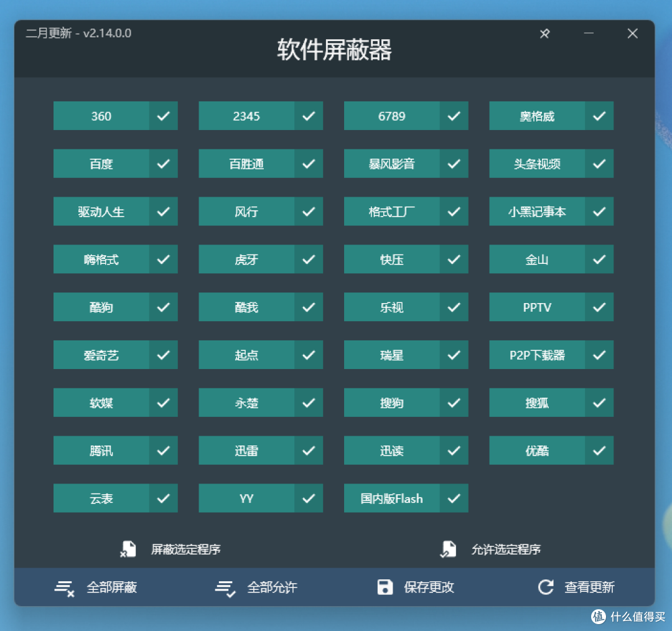Viewport: 672px width, 631px height.
Task: Click the block-all list icon
Action: pyautogui.click(x=64, y=587)
